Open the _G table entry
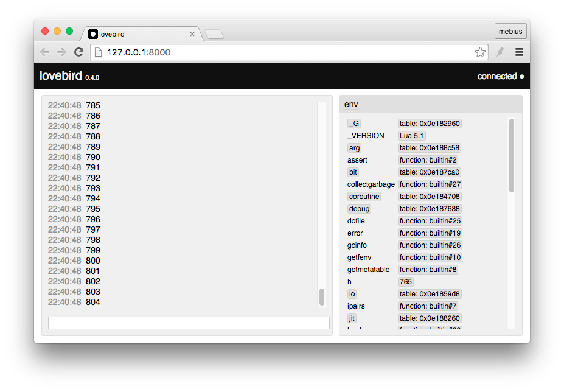 pyautogui.click(x=354, y=124)
